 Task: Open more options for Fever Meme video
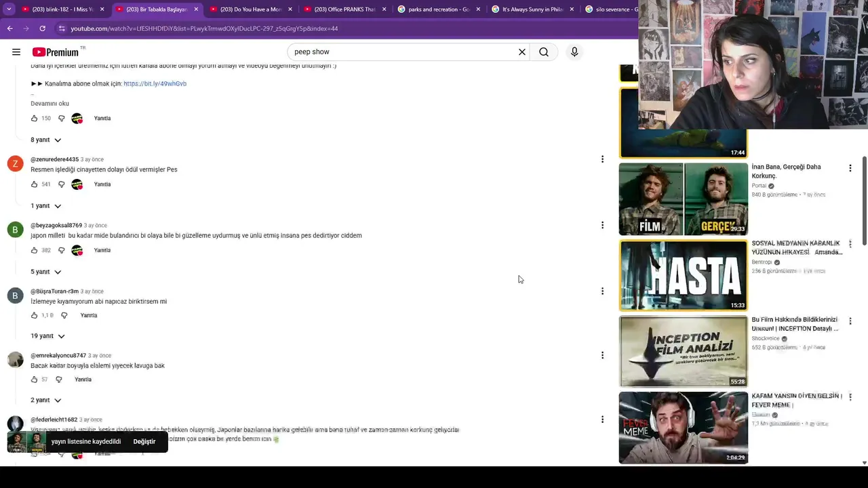point(850,397)
